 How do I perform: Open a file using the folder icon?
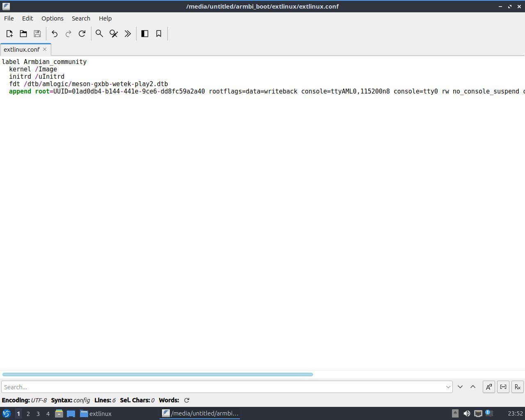click(x=23, y=34)
